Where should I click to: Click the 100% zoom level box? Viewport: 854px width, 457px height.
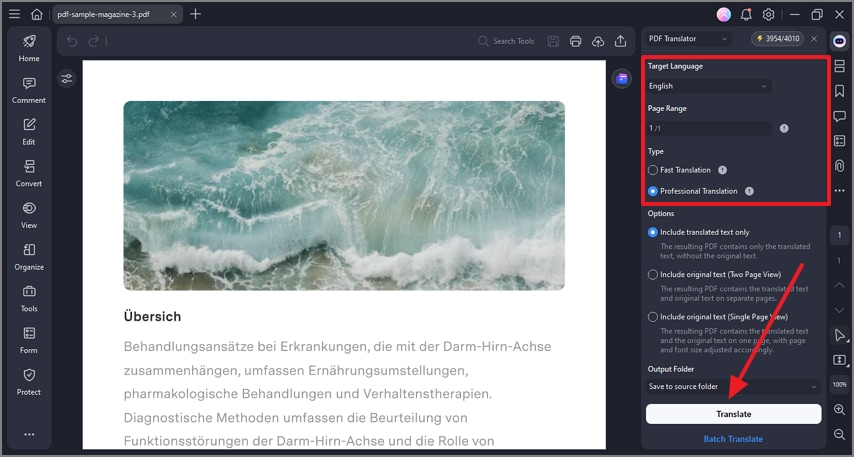click(x=839, y=385)
